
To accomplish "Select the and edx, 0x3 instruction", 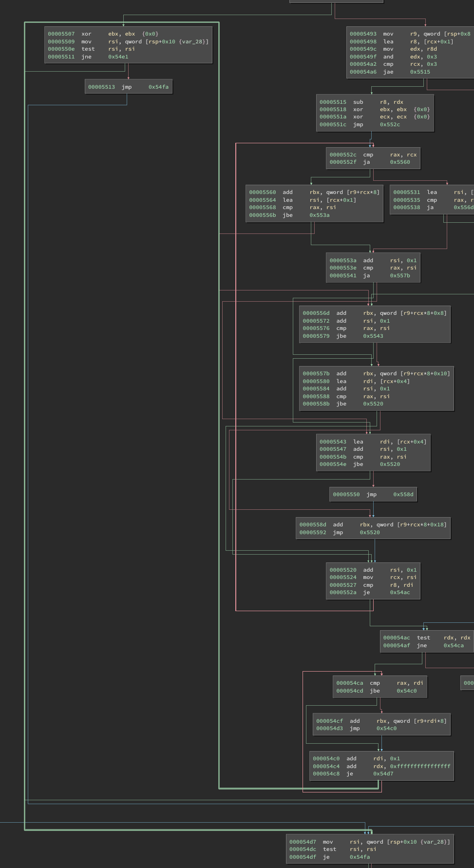I will pos(410,57).
